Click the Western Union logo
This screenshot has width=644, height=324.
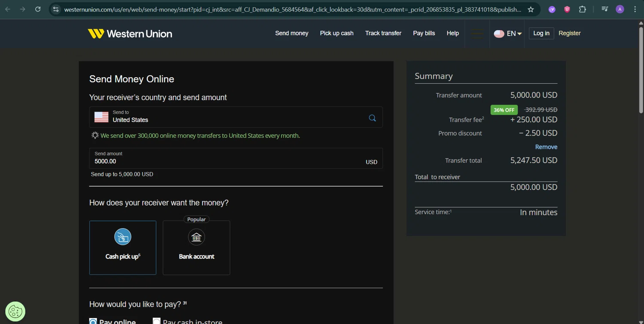[130, 33]
